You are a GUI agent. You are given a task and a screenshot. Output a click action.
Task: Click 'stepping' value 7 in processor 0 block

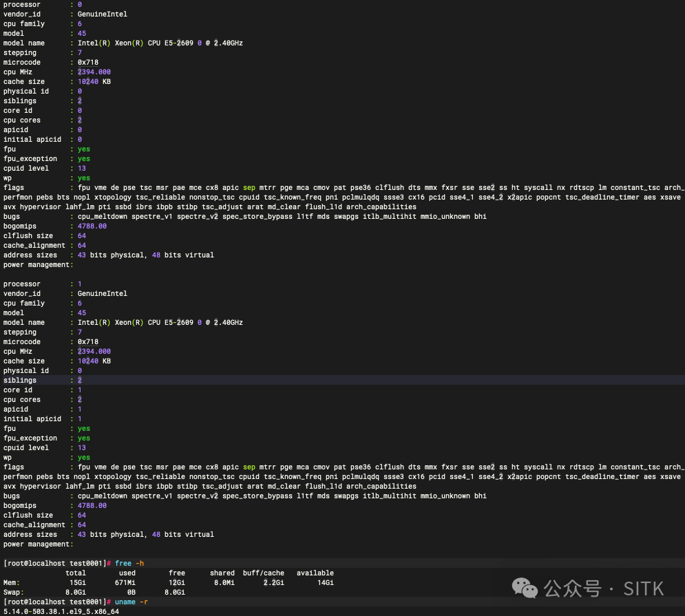[79, 52]
